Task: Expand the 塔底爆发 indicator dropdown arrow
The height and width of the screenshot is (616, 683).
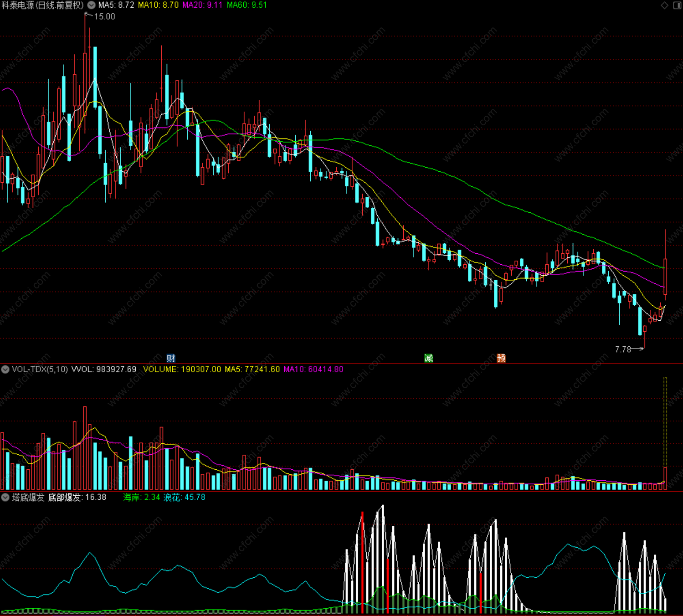Action: click(x=5, y=498)
